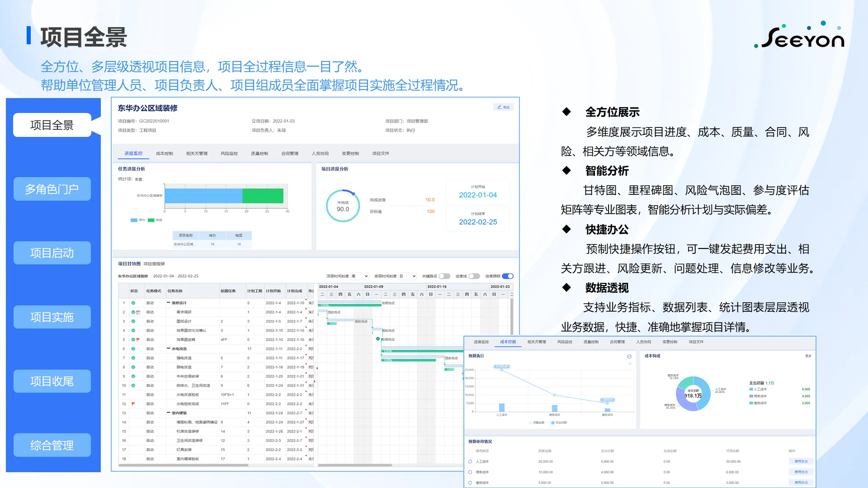Click the green 完成 segment of task progress bar
This screenshot has height=488, width=868.
point(263,196)
